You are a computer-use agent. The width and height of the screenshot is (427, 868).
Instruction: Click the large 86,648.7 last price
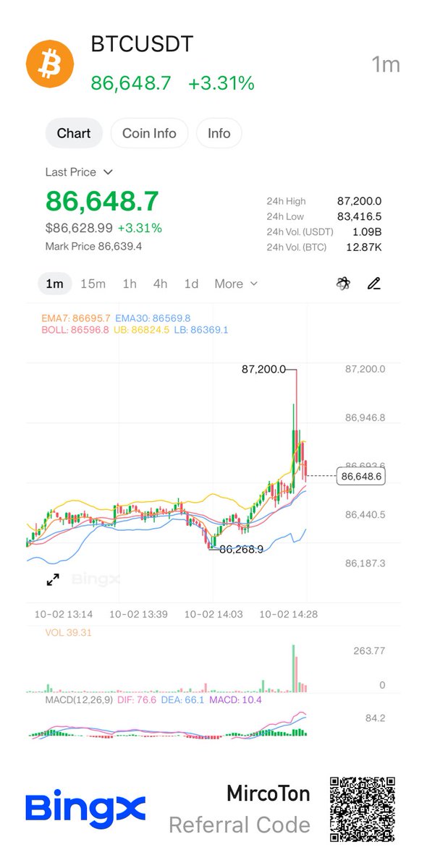102,201
